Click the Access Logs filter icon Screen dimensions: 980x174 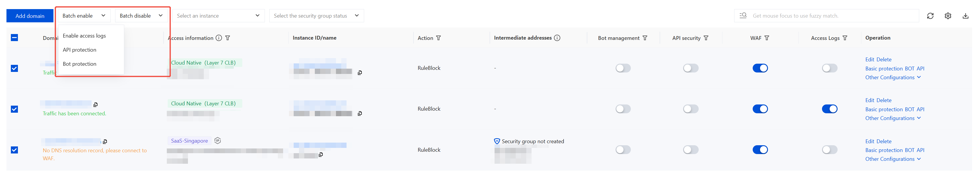click(x=845, y=38)
